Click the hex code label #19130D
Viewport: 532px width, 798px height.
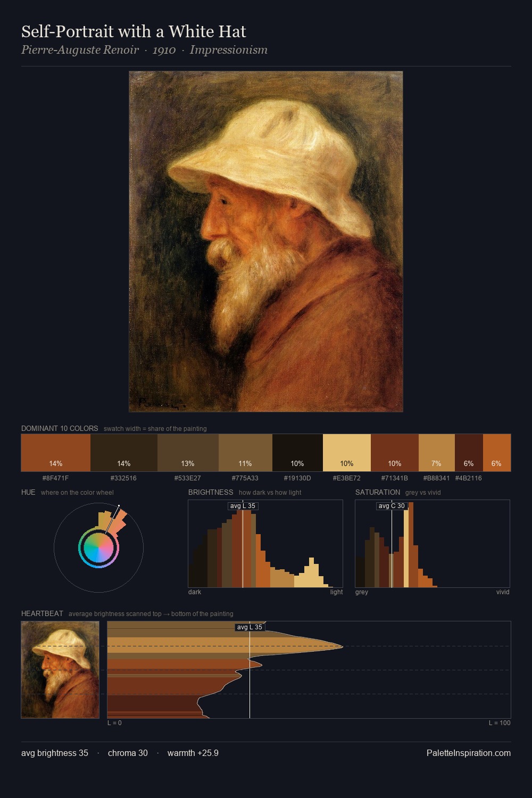tap(297, 478)
